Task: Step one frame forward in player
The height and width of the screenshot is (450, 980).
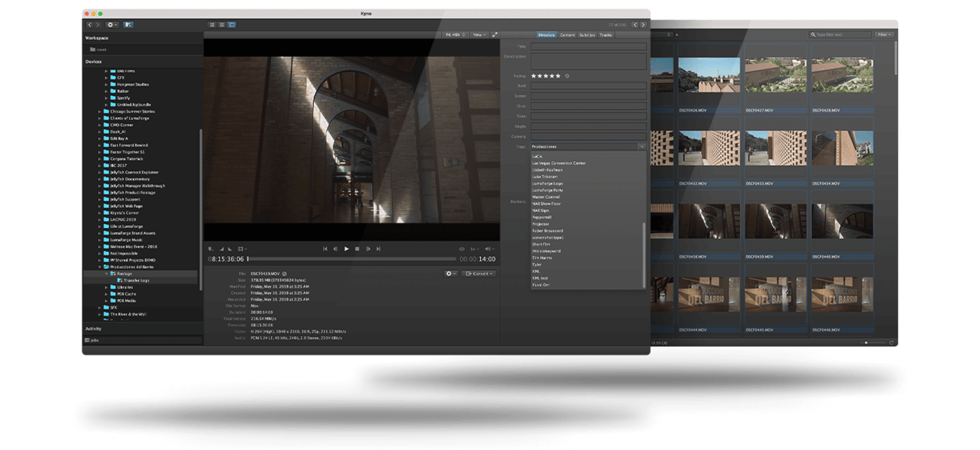Action: tap(367, 248)
